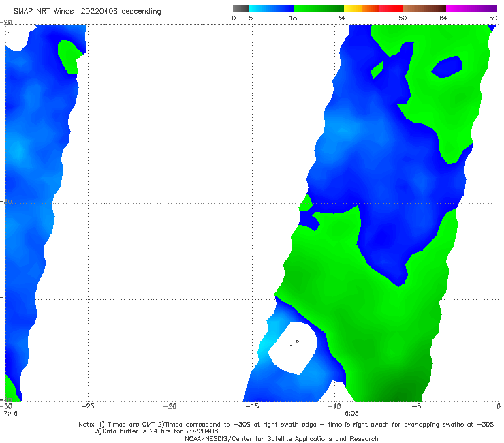Click the date "20220408" in the title

pyautogui.click(x=99, y=12)
